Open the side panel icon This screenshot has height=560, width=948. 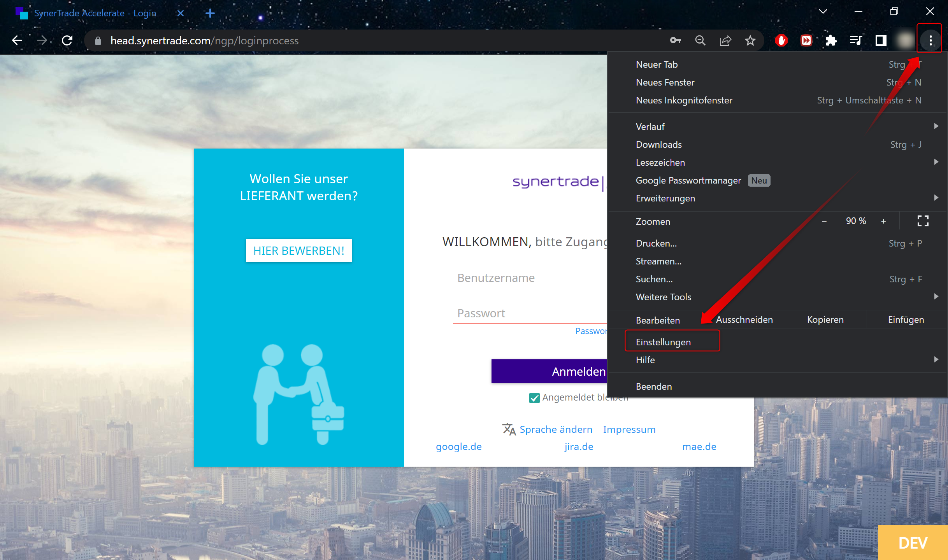click(x=881, y=40)
